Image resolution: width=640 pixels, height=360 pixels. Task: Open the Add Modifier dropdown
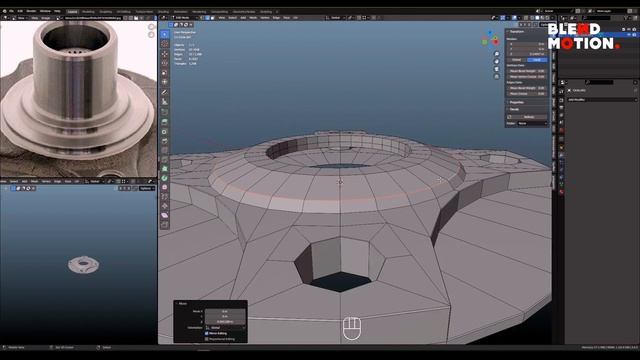click(x=601, y=100)
